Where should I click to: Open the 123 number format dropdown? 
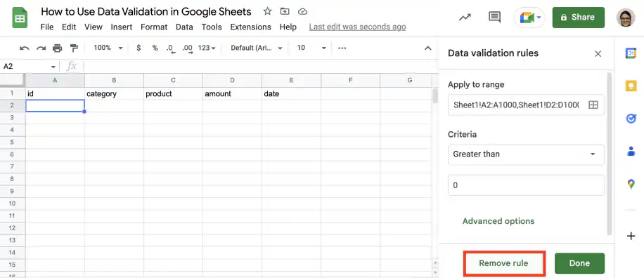click(207, 48)
